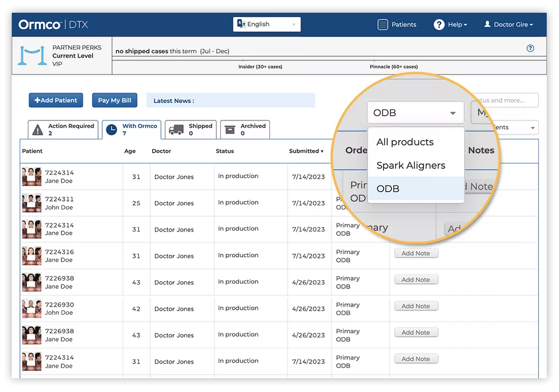Click age value 25
Screen dimensions: 559x392
coord(136,203)
